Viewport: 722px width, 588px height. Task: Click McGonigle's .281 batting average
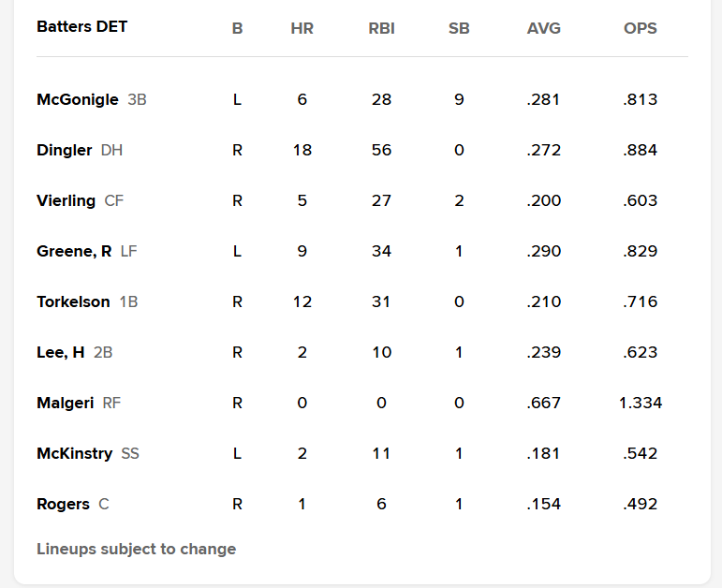[544, 99]
